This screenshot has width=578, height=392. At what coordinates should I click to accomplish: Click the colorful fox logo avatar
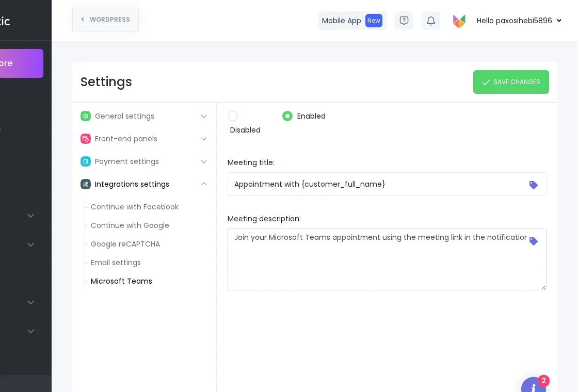[459, 21]
